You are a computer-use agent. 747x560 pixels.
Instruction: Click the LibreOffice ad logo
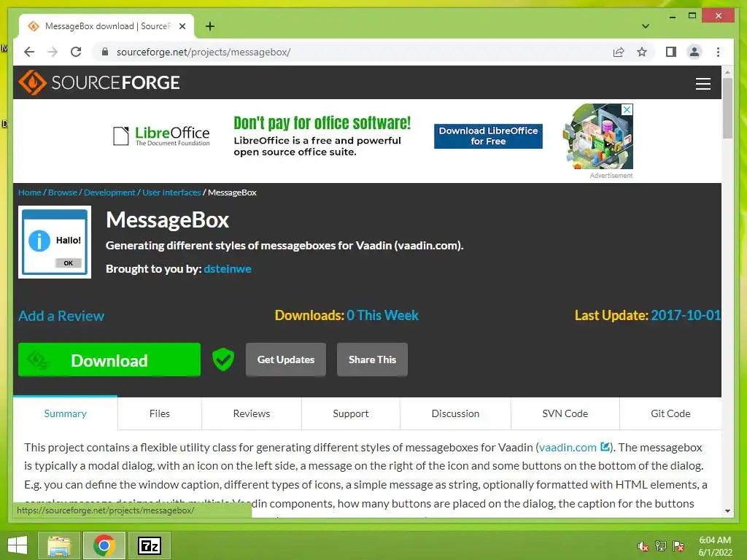(161, 136)
